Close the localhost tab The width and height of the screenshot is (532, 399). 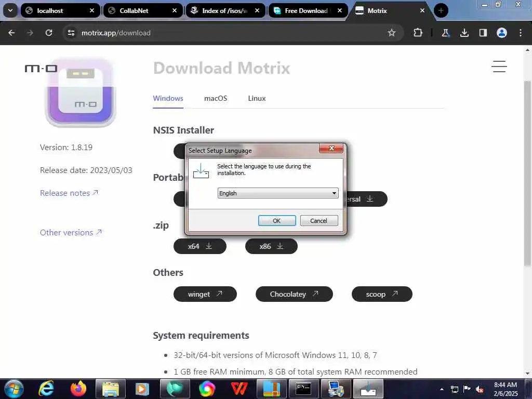91,10
